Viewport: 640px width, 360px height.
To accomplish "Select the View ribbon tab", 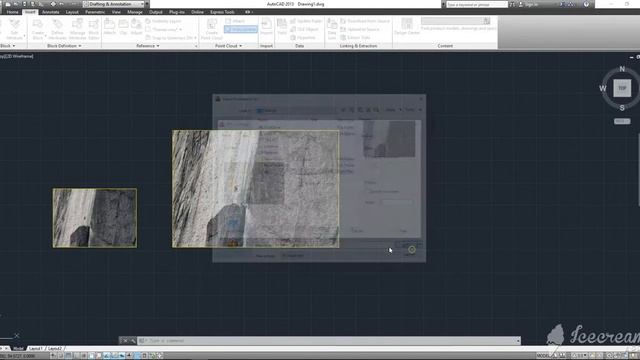I will 116,12.
